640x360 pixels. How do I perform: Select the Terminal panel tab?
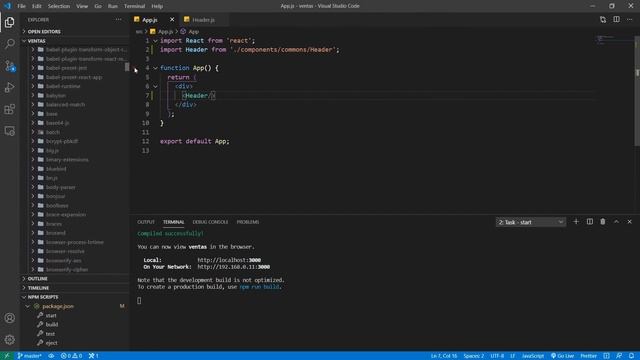pyautogui.click(x=173, y=222)
